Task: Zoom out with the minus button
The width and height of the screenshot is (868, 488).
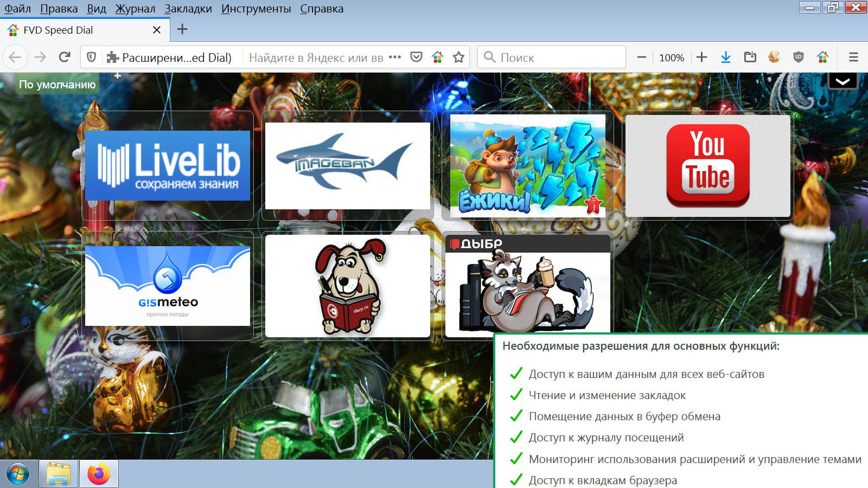Action: pos(641,57)
